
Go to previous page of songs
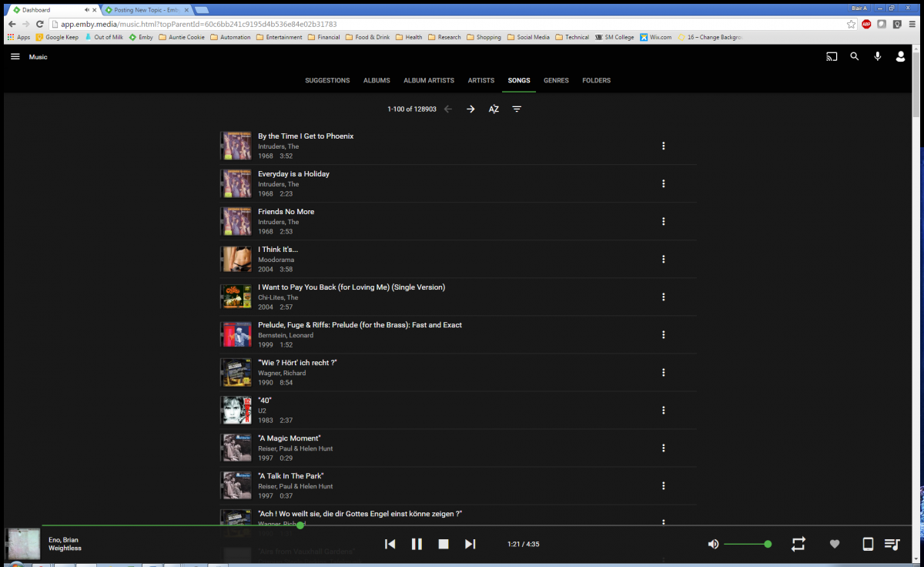(x=448, y=109)
